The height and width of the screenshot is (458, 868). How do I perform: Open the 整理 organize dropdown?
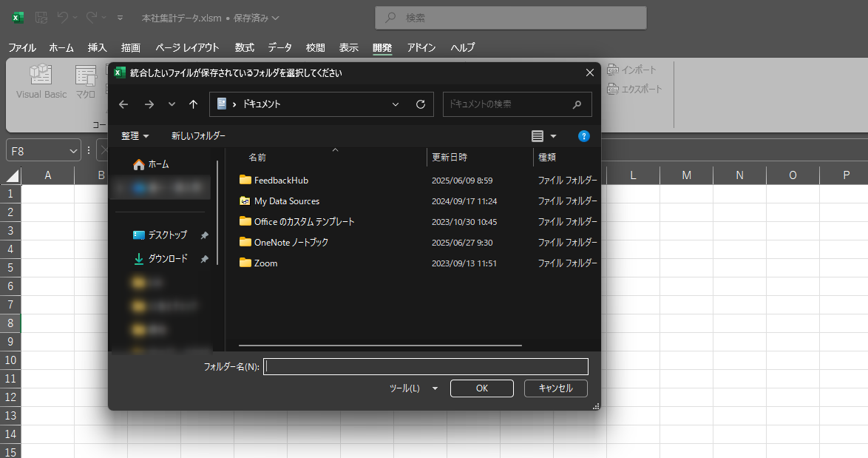tap(135, 136)
